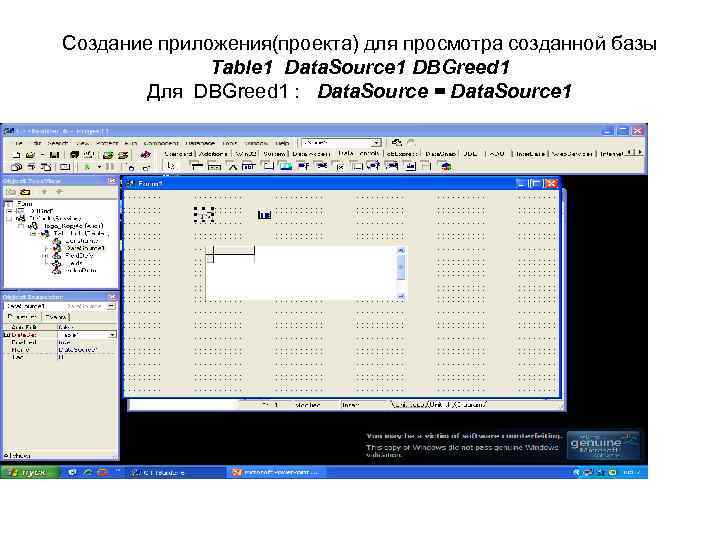Screen dimensions: 720x540
Task: Click the DBGrid scrollbar up arrow
Action: (x=400, y=251)
